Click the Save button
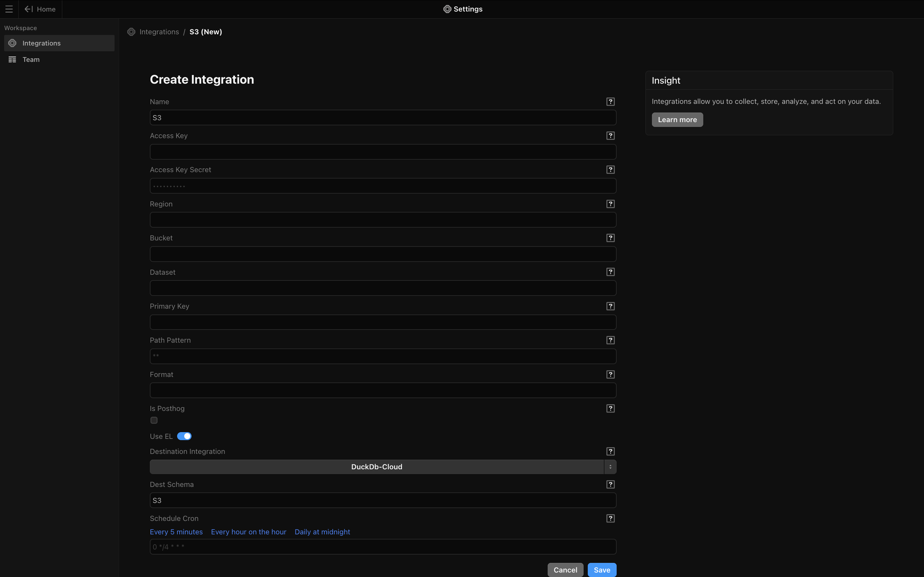Viewport: 924px width, 577px height. (602, 570)
